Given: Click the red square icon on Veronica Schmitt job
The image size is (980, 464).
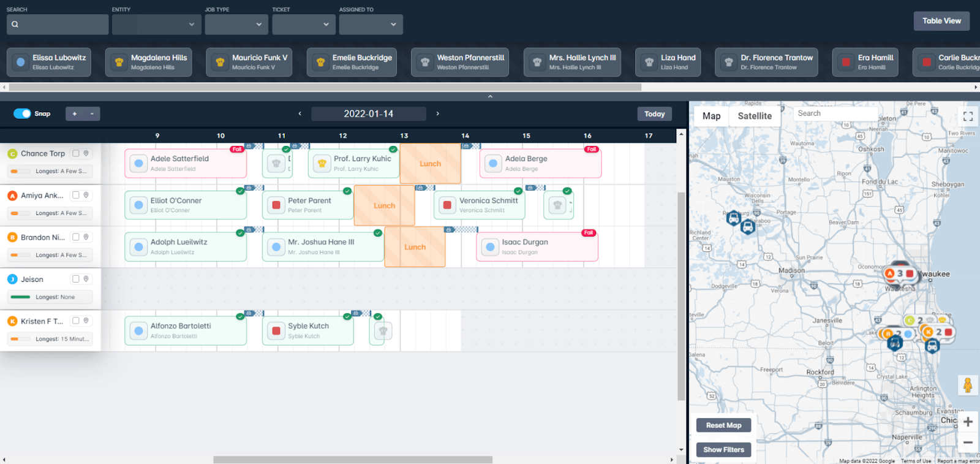Looking at the screenshot, I should [x=448, y=205].
